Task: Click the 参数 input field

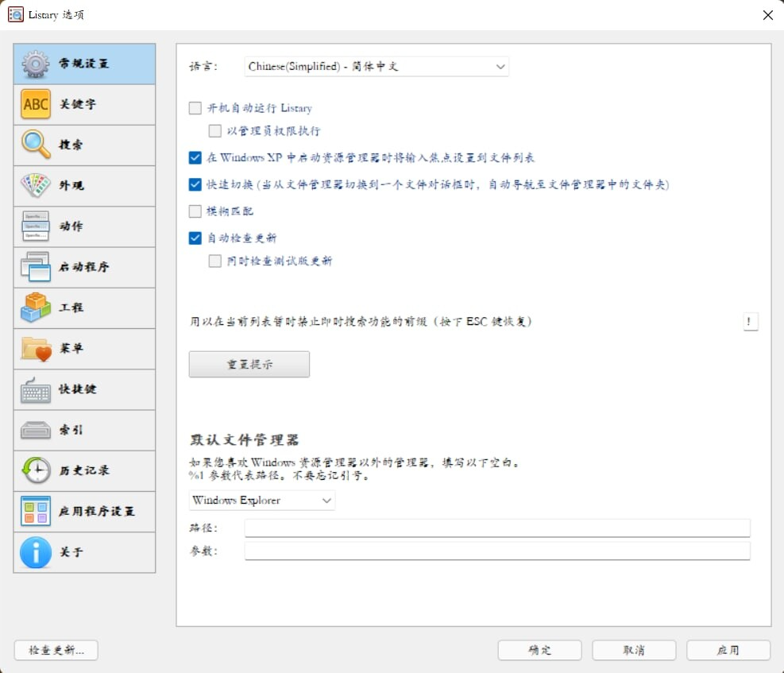Action: click(x=497, y=551)
